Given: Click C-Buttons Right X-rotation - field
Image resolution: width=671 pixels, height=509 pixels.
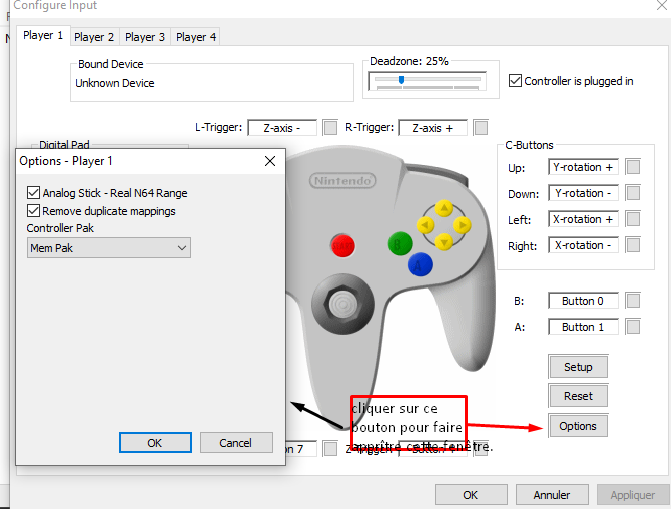Looking at the screenshot, I should [583, 245].
